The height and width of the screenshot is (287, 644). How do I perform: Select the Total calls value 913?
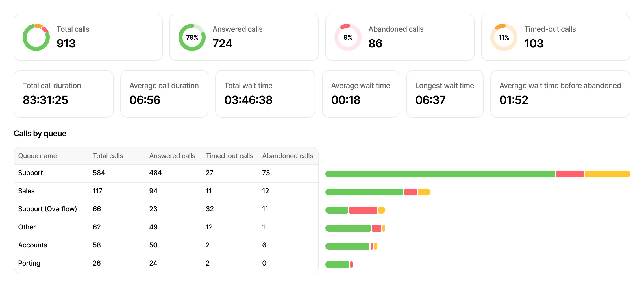[66, 44]
